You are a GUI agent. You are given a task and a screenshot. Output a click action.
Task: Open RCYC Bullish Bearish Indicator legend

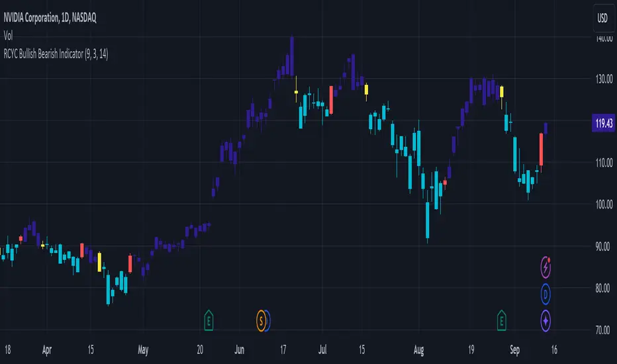(56, 54)
